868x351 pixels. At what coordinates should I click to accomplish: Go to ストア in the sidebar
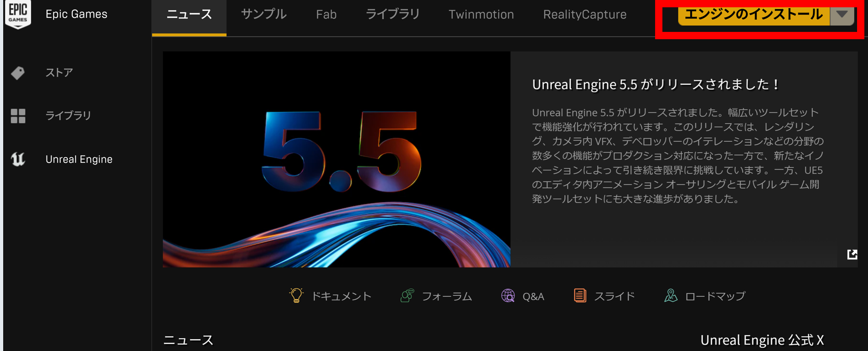click(x=59, y=72)
